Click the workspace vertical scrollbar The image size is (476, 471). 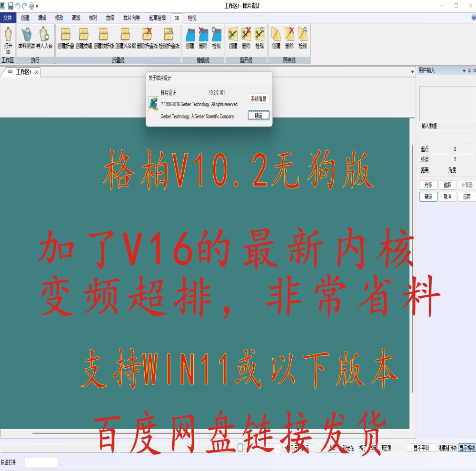pyautogui.click(x=412, y=269)
